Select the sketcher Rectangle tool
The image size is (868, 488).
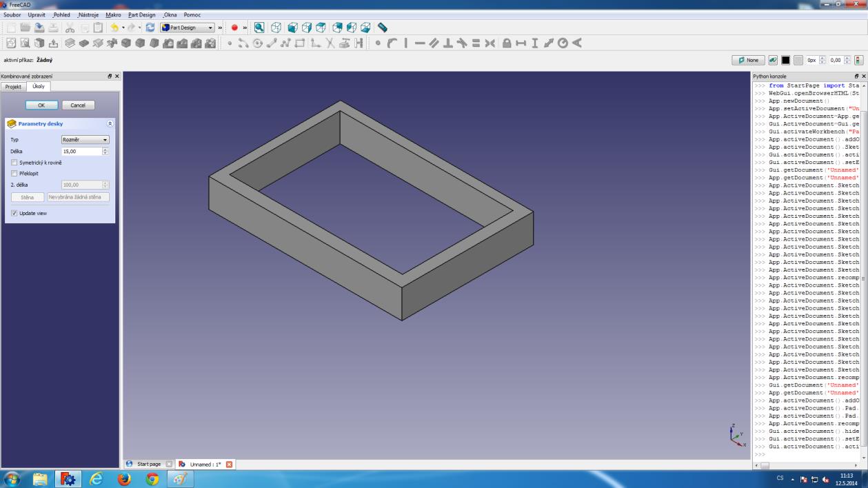(x=299, y=43)
